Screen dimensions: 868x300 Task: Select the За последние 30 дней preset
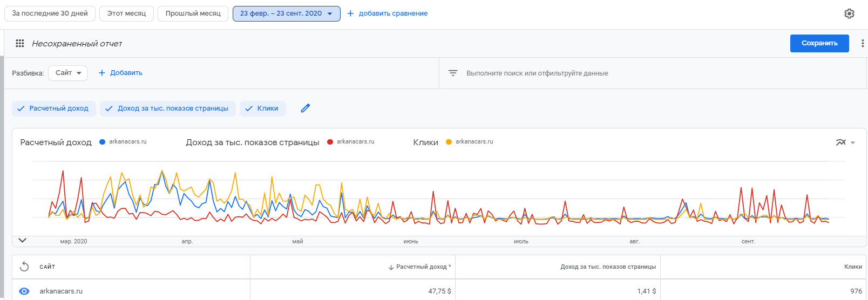pos(50,13)
